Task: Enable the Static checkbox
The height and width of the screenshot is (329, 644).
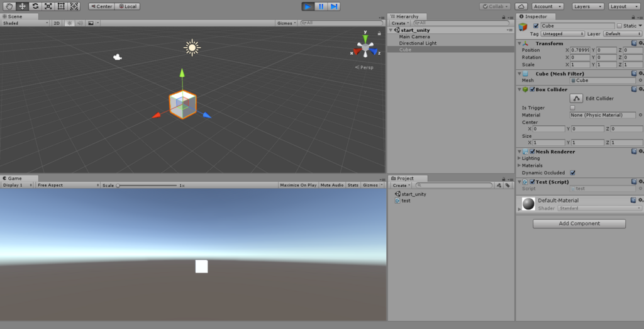Action: click(619, 26)
